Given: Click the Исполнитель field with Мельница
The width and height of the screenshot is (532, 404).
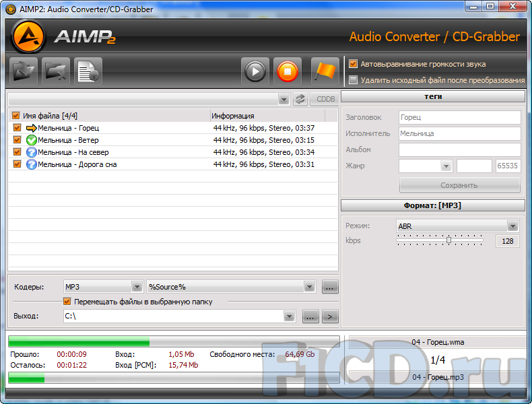Looking at the screenshot, I should pos(460,133).
